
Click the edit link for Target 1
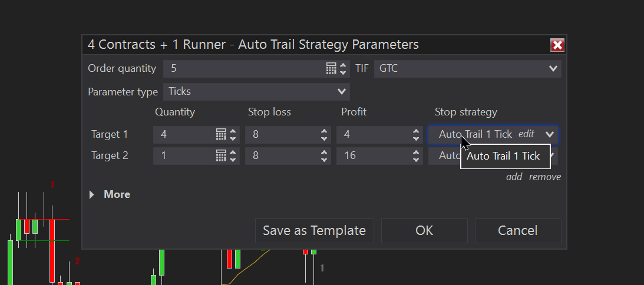[x=526, y=134]
